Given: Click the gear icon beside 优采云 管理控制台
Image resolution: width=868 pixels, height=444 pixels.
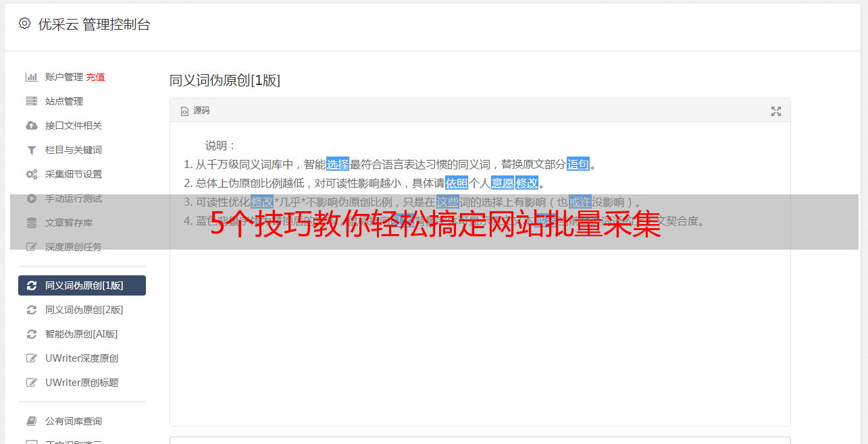Looking at the screenshot, I should pos(25,24).
